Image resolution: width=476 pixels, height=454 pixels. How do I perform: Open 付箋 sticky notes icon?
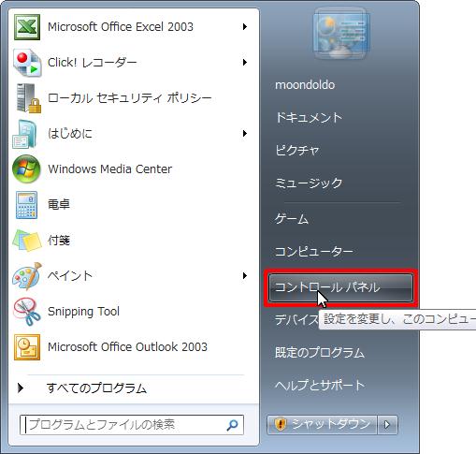point(27,241)
